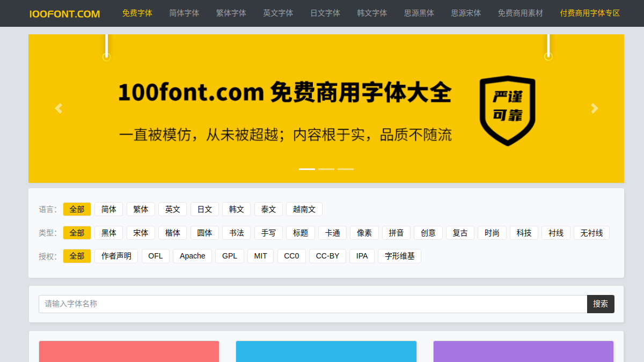Filter type by 标题
Viewport: 644px width, 362px height.
(301, 233)
